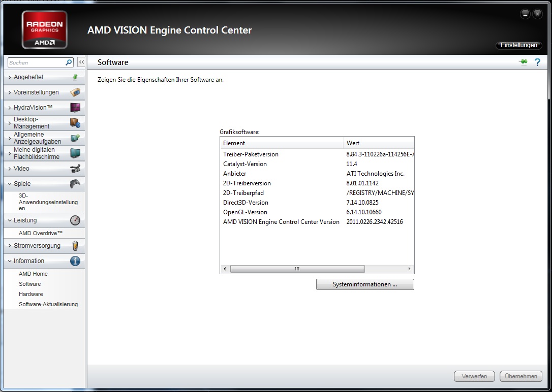Screen dimensions: 552x392
Task: Click the Element column header
Action: pos(282,143)
